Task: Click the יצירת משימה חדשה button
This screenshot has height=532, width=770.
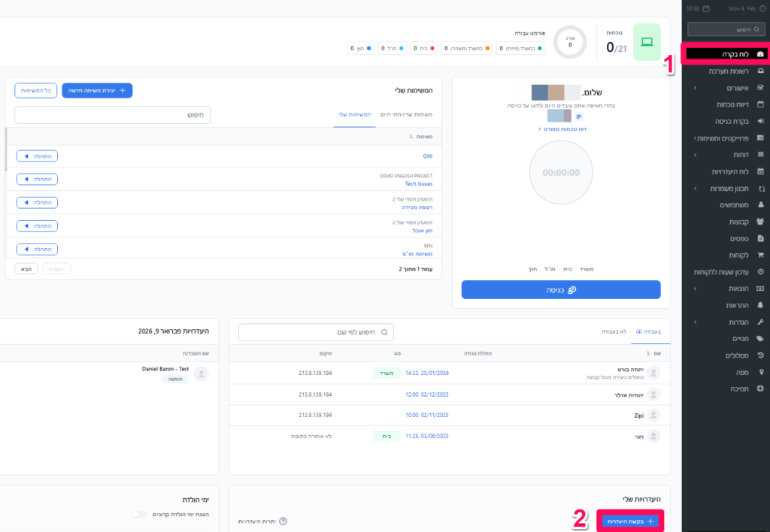Action: tap(97, 90)
